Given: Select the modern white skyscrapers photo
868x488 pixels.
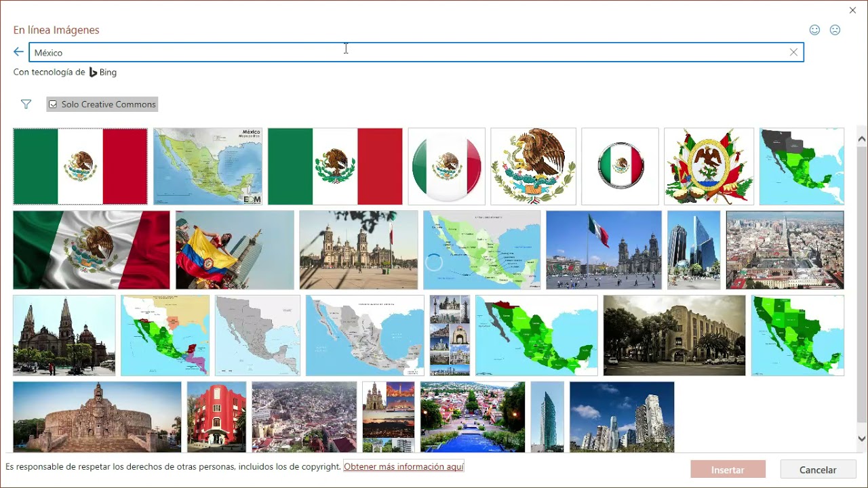Looking at the screenshot, I should (x=622, y=417).
